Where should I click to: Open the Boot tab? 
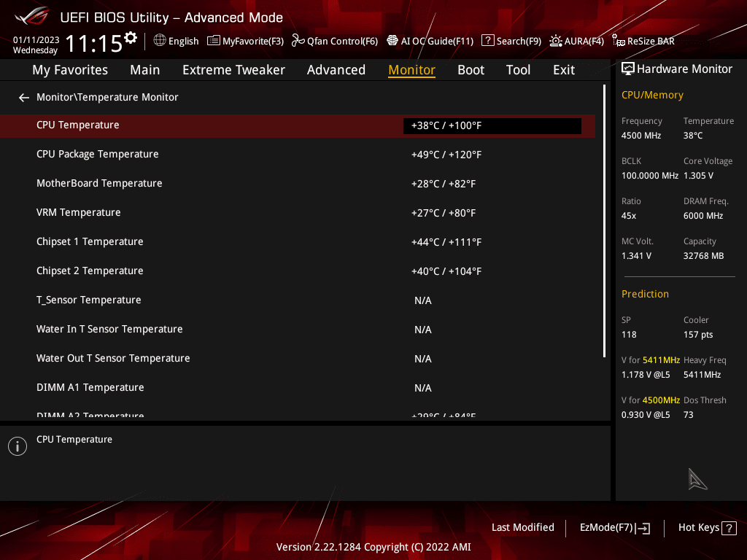471,70
